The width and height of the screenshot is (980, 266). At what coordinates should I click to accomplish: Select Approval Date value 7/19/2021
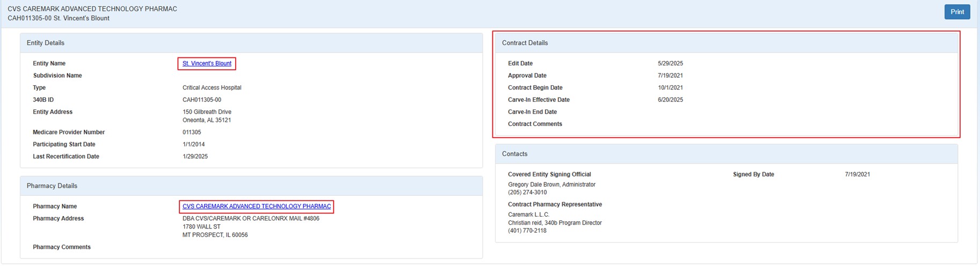click(x=670, y=76)
